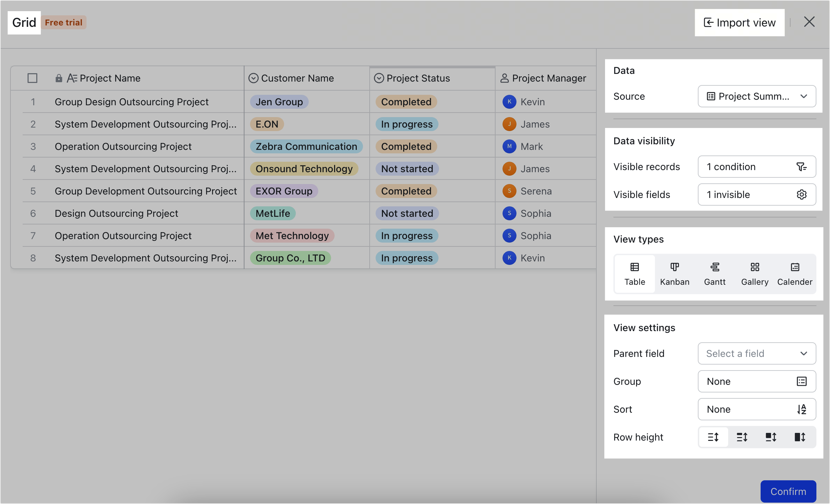The image size is (830, 504).
Task: Select the Calender view type icon
Action: pos(794,274)
